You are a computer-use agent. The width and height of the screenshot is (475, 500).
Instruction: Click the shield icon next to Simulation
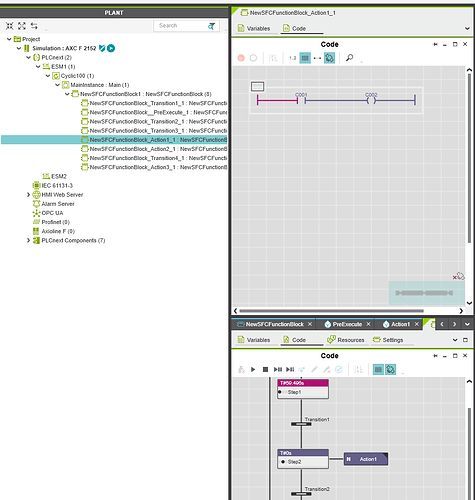[x=102, y=48]
